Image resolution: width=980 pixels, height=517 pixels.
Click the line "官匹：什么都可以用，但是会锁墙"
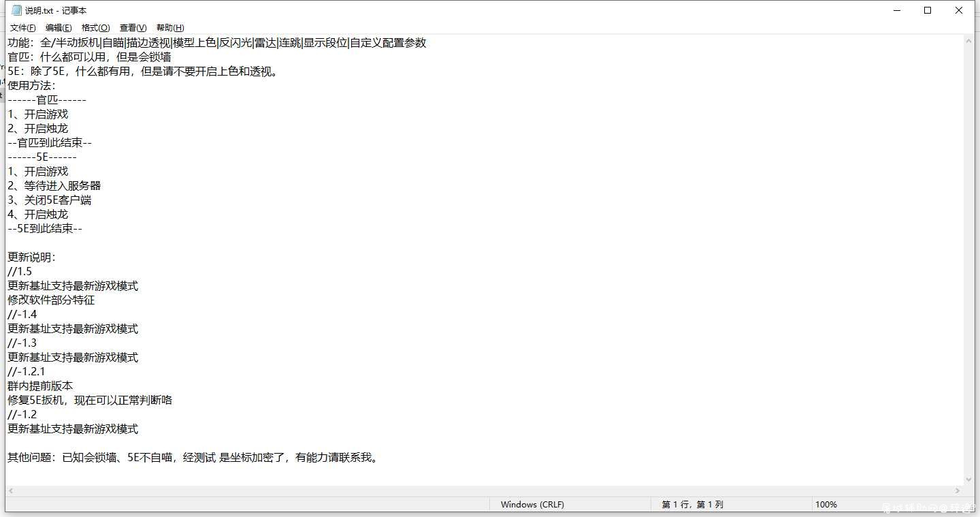pyautogui.click(x=89, y=57)
